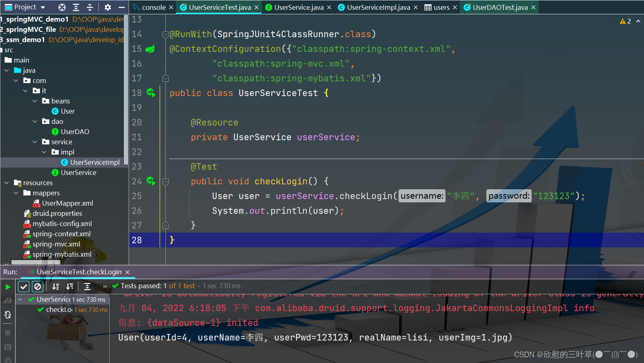Sort test results by duration
644x363 pixels.
pos(70,287)
